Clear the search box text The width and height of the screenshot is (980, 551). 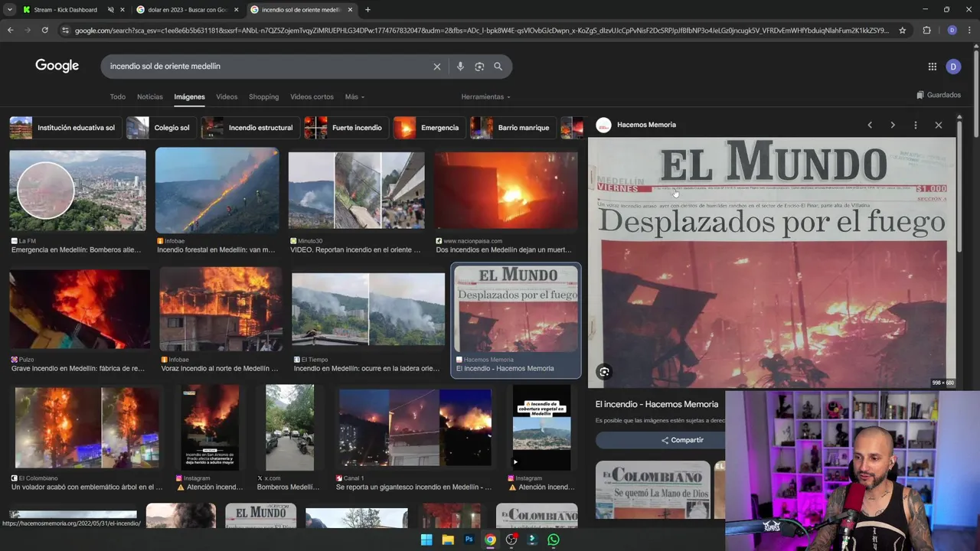437,67
